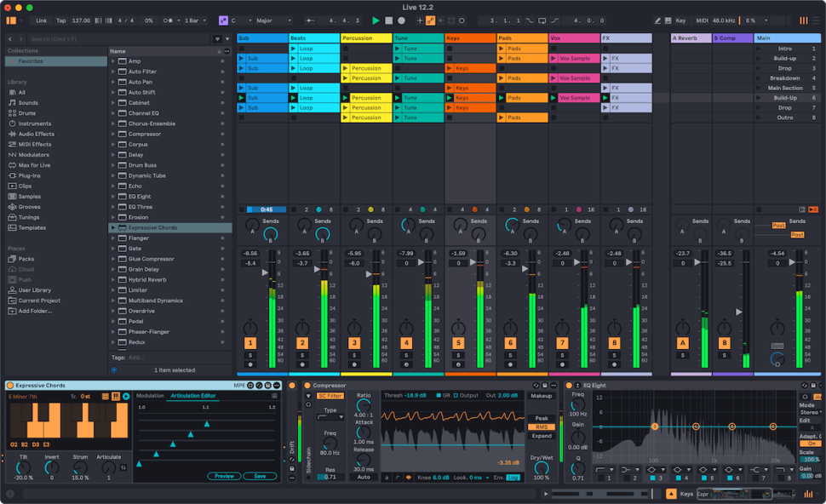Select the Draw Mode pencil icon
The image size is (826, 504).
point(657,20)
